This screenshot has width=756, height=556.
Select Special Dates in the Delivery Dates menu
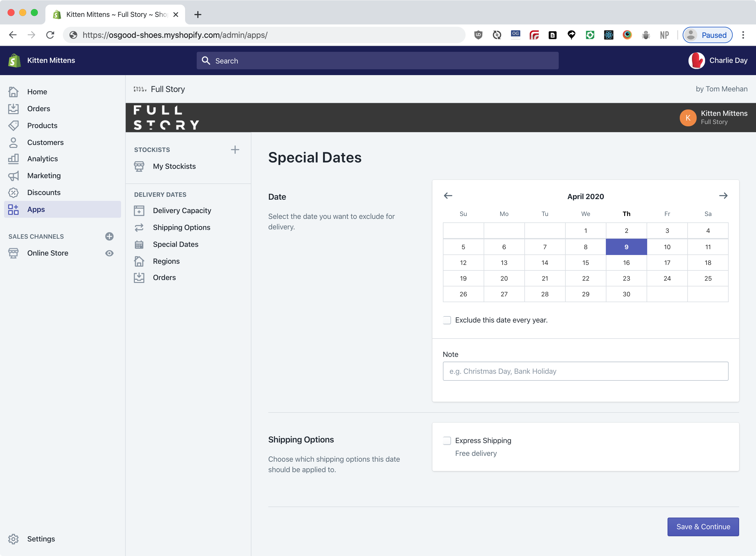[x=175, y=244]
